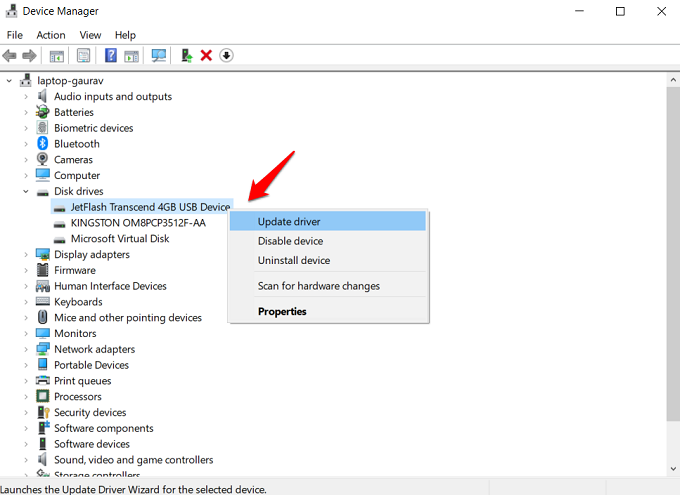Screen dimensions: 680x495
Task: Click the Processors chip icon
Action: tap(42, 396)
